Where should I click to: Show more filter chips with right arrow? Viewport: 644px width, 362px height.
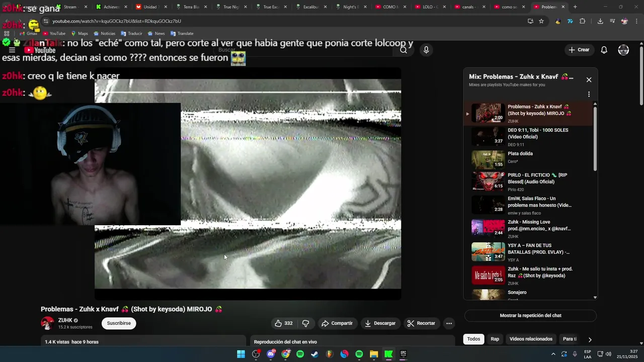tap(590, 339)
